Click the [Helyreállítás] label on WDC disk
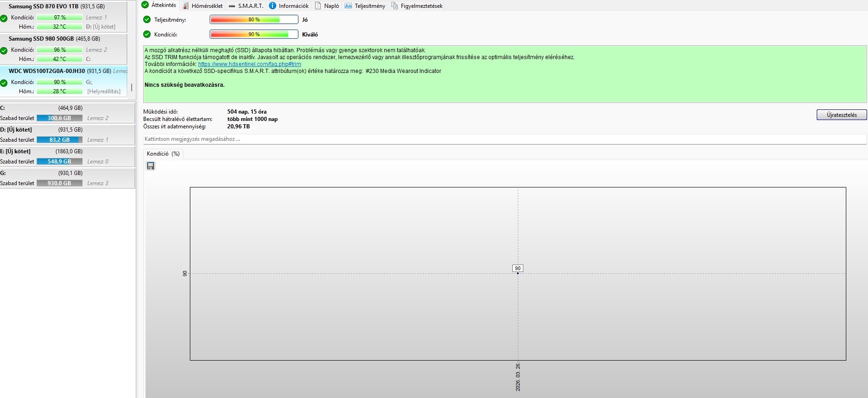Screen dimensions: 868x398 [104, 91]
